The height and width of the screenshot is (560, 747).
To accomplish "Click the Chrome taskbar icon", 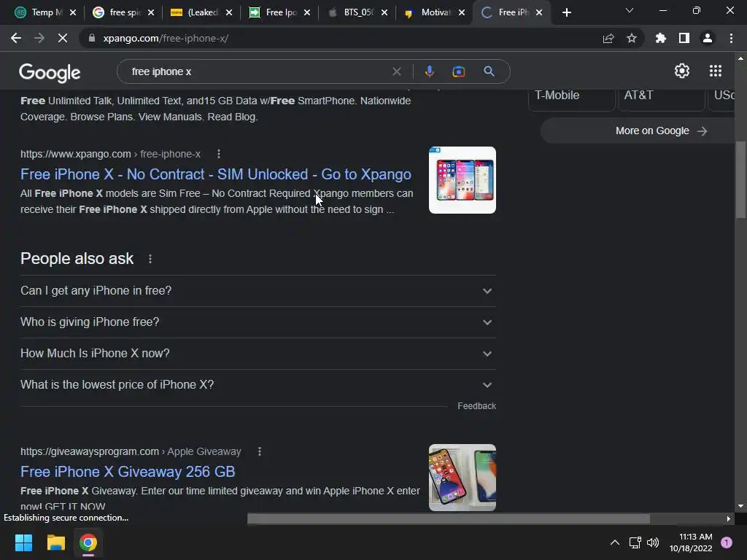I will 88,542.
